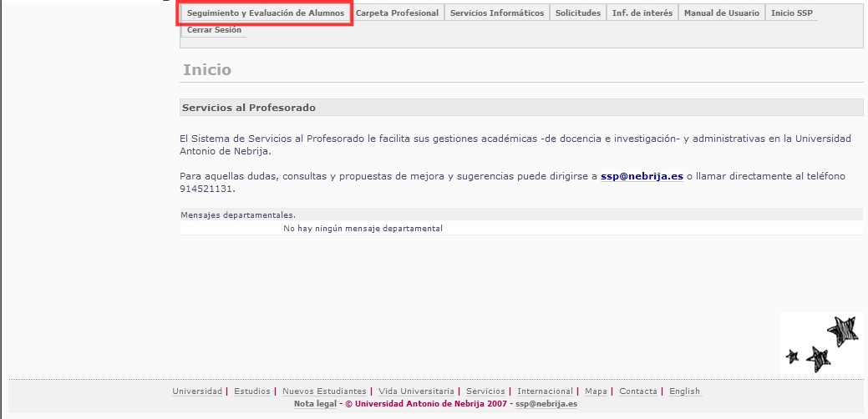
Task: Open the Estudios footer link
Action: pyautogui.click(x=251, y=391)
